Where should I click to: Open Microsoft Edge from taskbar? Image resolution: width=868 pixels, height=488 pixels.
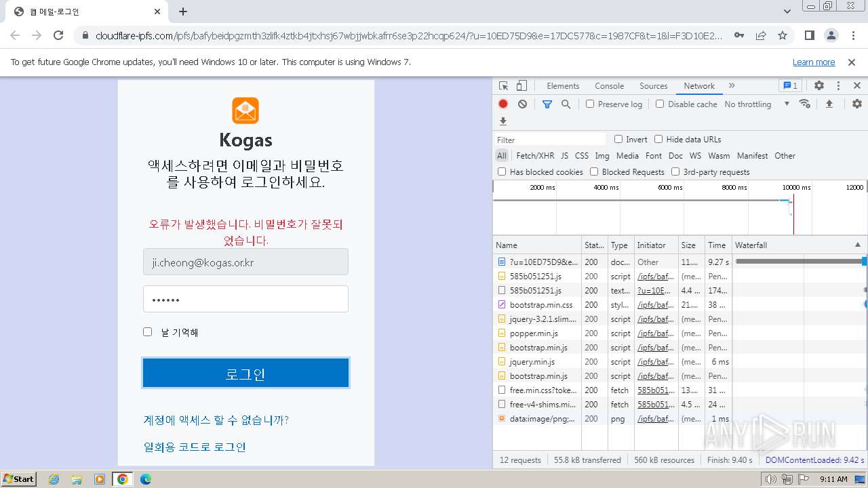(146, 479)
